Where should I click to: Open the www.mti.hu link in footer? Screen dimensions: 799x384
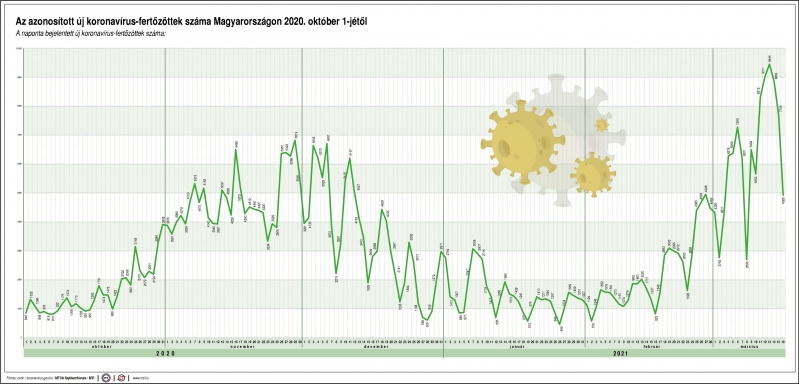(x=139, y=378)
